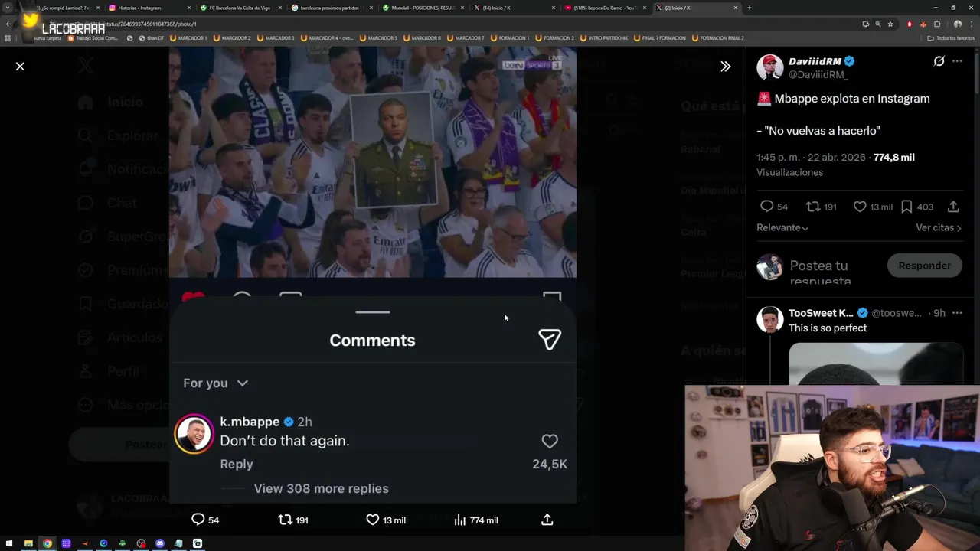Open three-dot menu on TooSweet's reply
980x551 pixels.
click(957, 313)
